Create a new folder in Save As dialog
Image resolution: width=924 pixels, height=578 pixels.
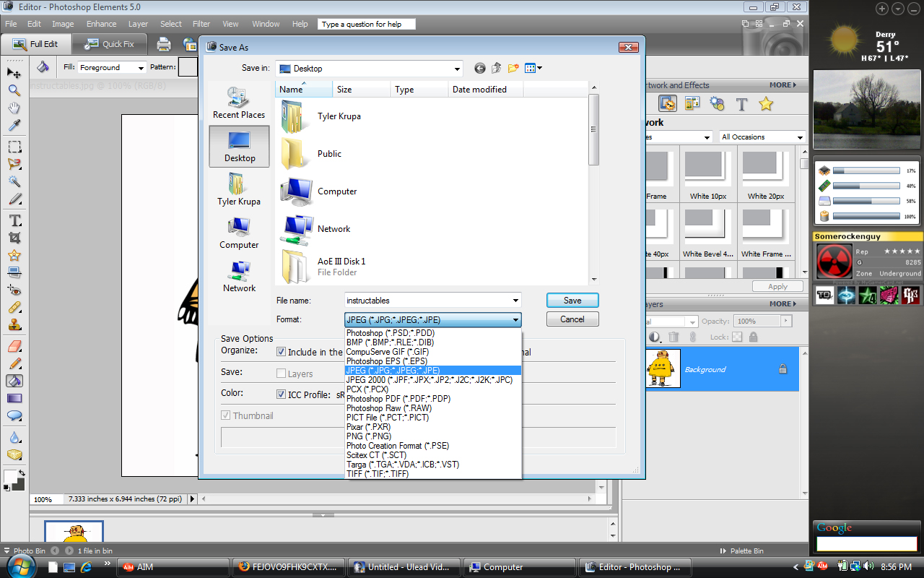[513, 69]
